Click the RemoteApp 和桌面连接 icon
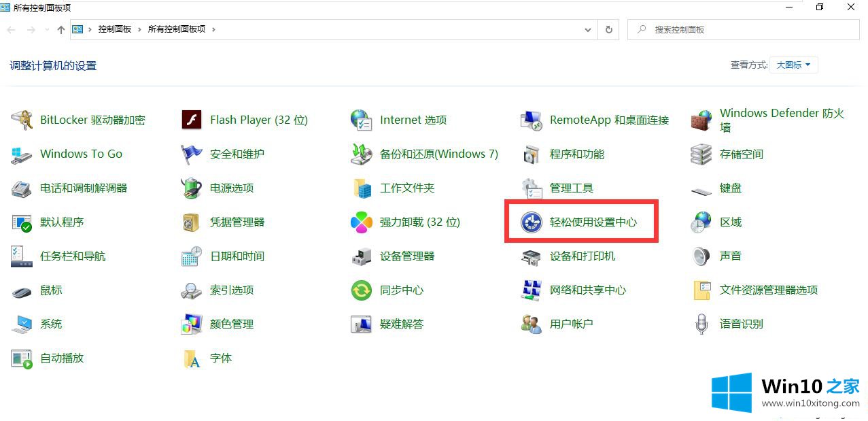The width and height of the screenshot is (868, 421). coord(532,120)
